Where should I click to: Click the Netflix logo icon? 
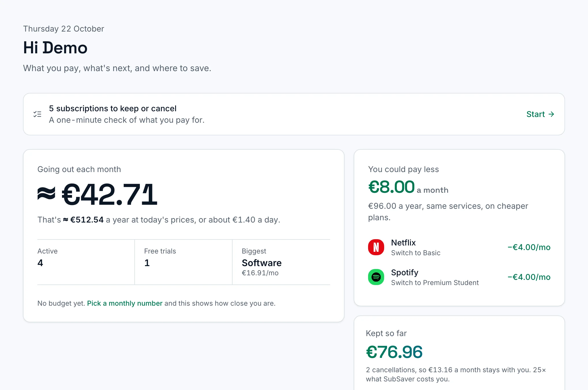click(x=376, y=247)
